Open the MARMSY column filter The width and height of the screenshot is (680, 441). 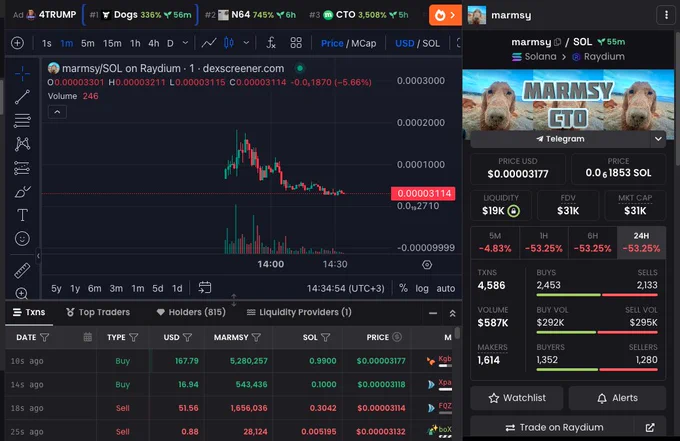(x=256, y=337)
